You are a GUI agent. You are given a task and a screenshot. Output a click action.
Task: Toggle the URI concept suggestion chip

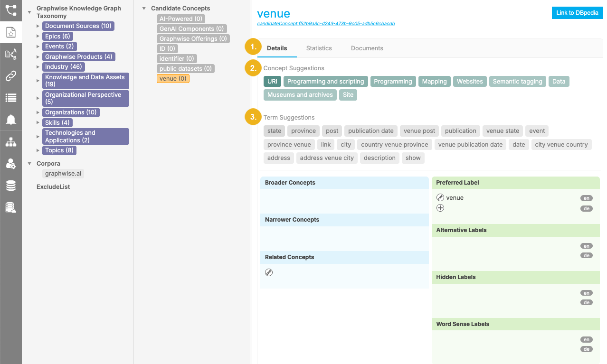[x=272, y=81]
